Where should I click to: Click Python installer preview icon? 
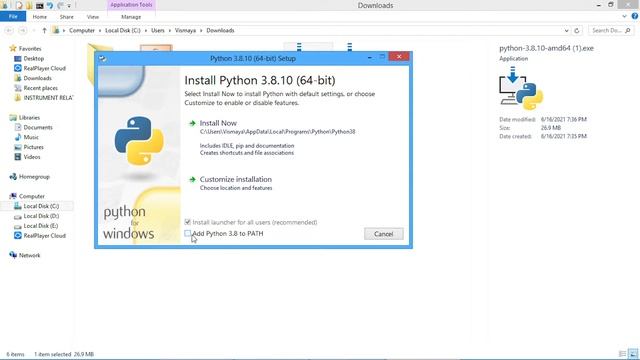(521, 89)
